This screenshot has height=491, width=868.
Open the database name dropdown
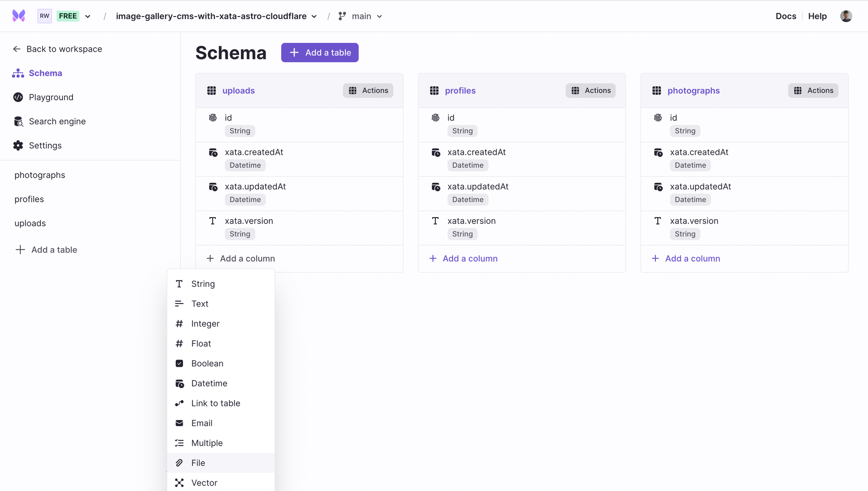[x=314, y=16]
